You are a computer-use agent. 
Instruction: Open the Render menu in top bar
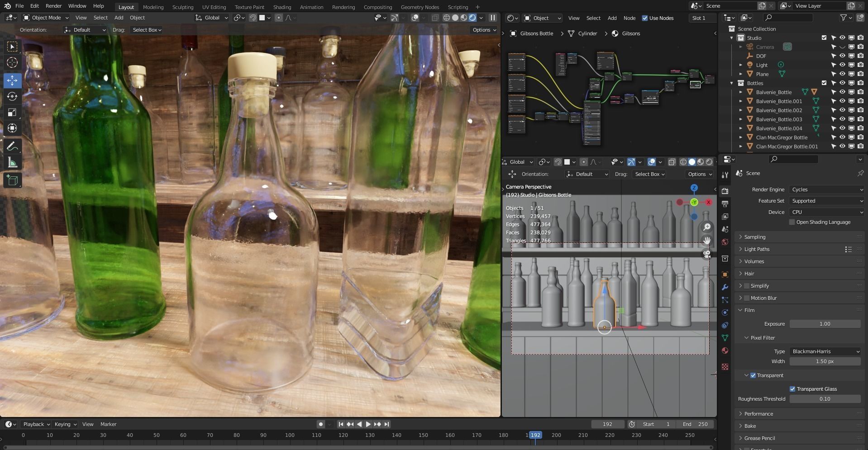point(53,6)
